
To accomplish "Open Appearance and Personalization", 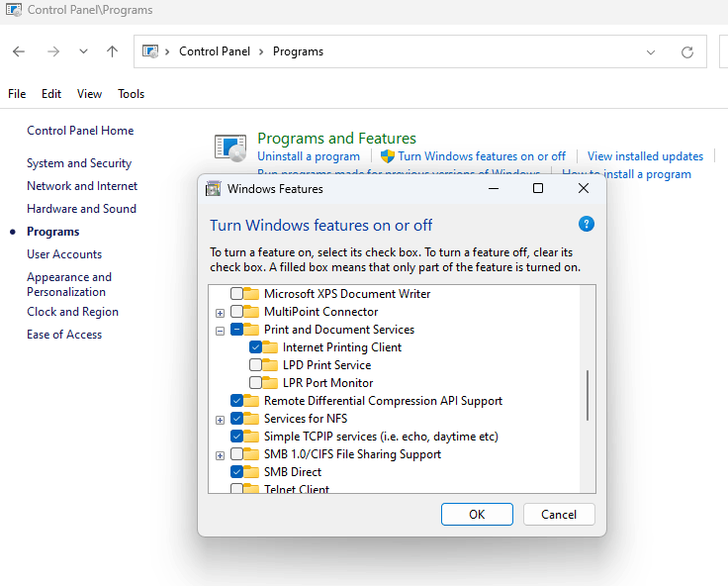I will (69, 284).
